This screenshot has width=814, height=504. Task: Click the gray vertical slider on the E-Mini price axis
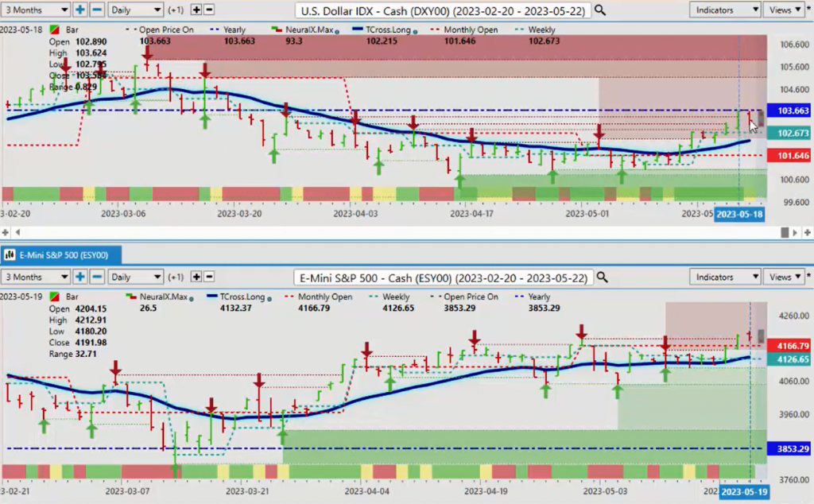click(761, 335)
